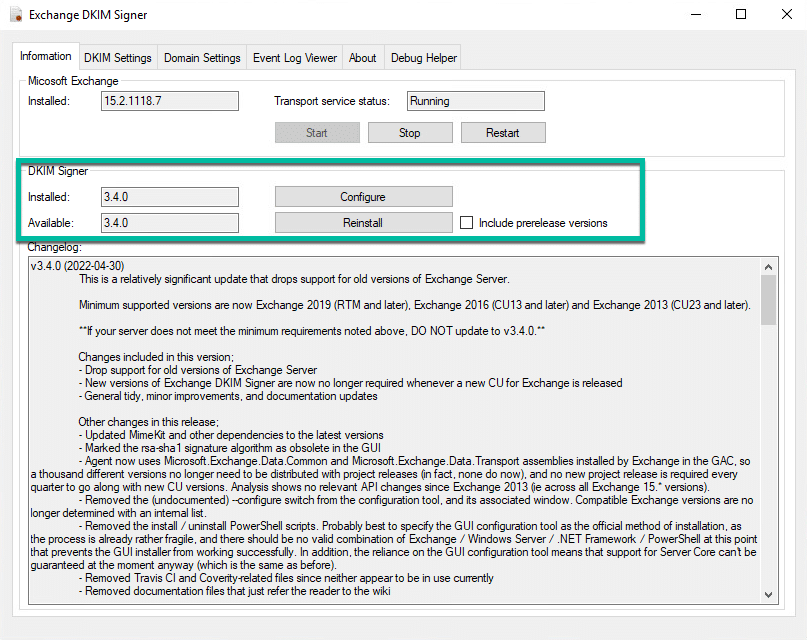
Task: Open the Event Log Viewer tab
Action: [294, 58]
